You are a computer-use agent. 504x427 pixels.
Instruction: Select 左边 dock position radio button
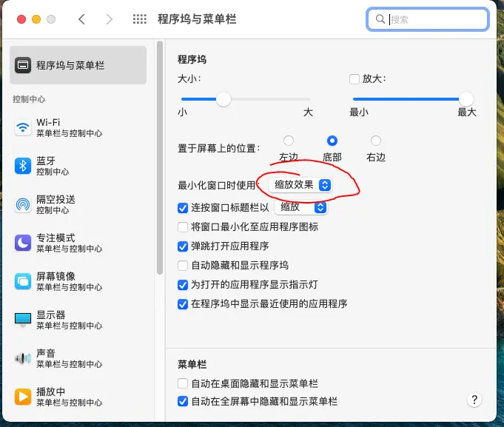pyautogui.click(x=289, y=141)
